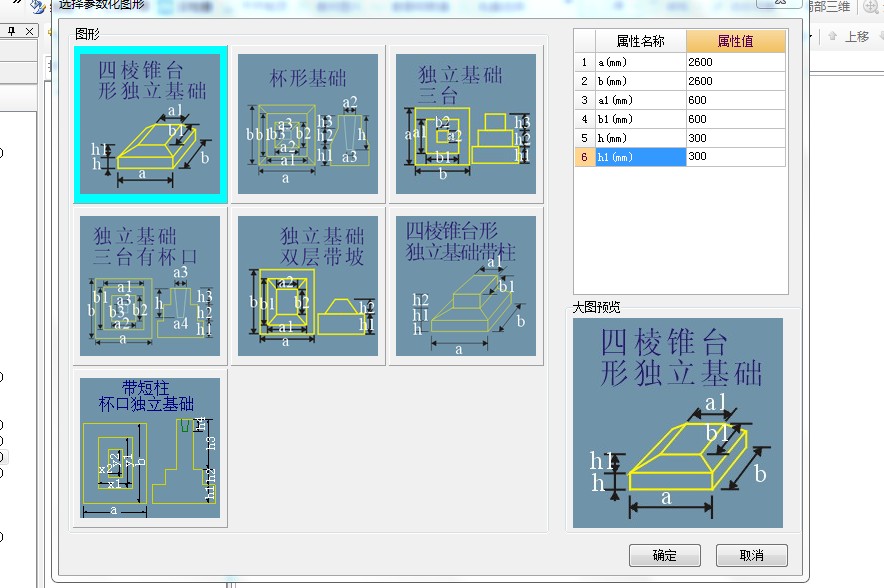Click the 取消 button
This screenshot has height=588, width=884.
[x=752, y=556]
